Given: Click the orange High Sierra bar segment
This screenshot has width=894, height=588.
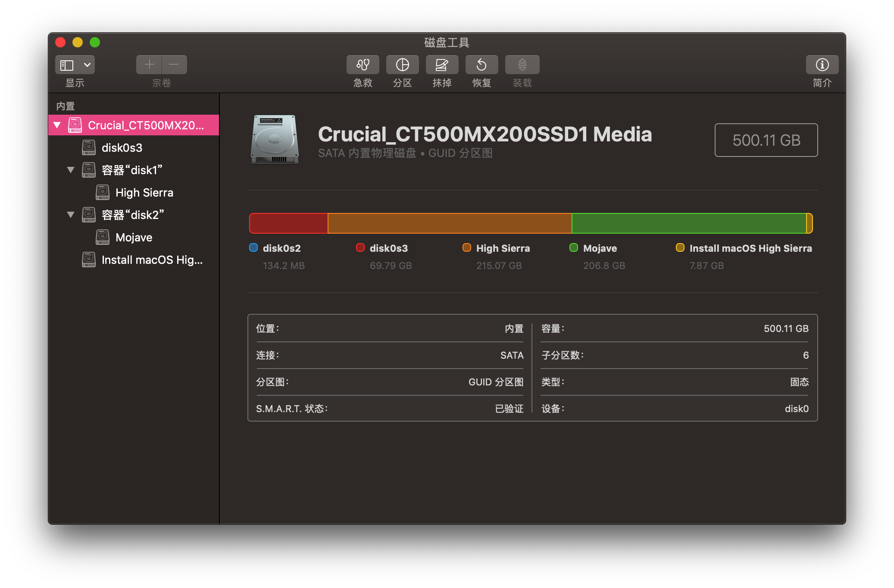Looking at the screenshot, I should pos(450,223).
